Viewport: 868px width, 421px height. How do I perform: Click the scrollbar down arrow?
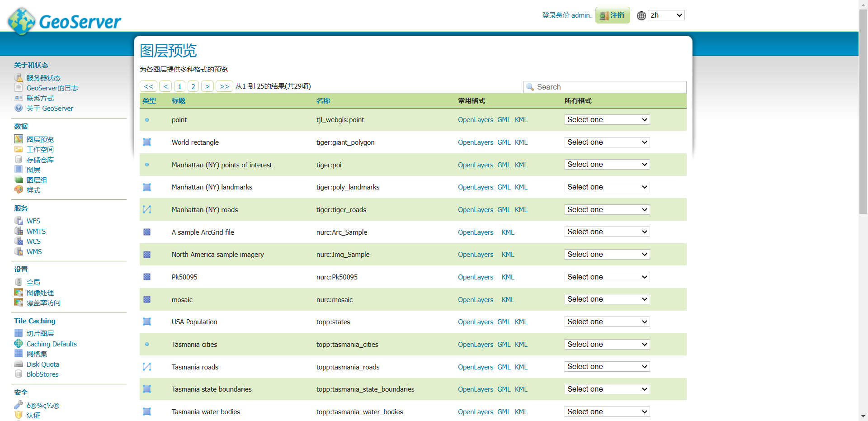point(863,416)
